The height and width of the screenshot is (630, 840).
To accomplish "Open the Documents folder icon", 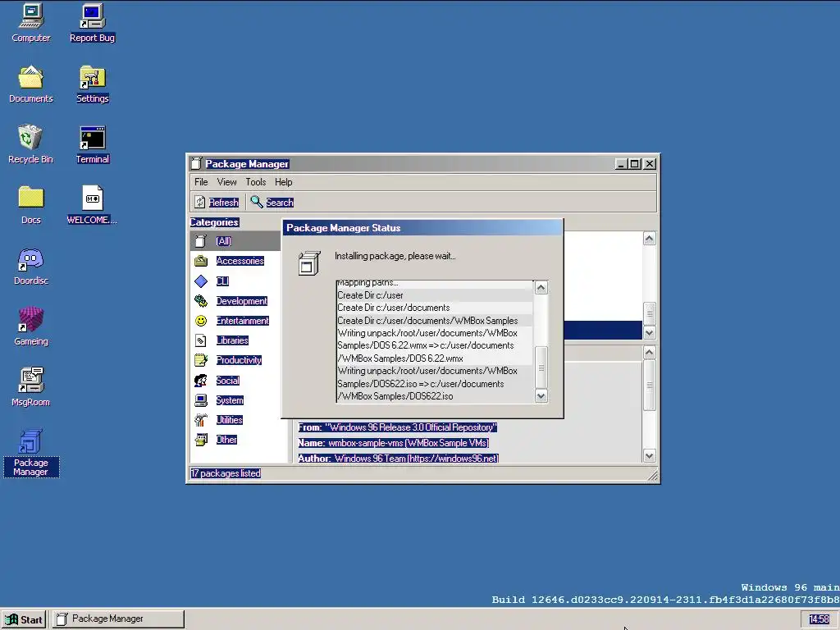I will (31, 84).
